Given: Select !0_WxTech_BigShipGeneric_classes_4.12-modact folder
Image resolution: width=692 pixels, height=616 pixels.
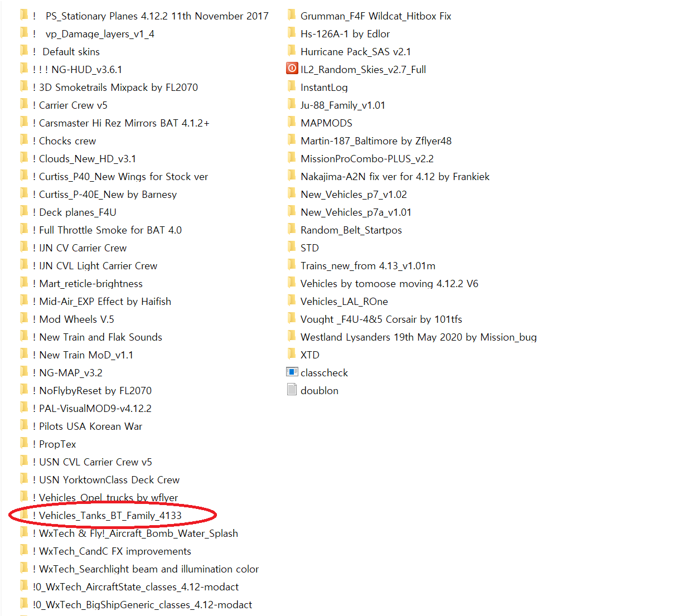Looking at the screenshot, I should coord(142,605).
